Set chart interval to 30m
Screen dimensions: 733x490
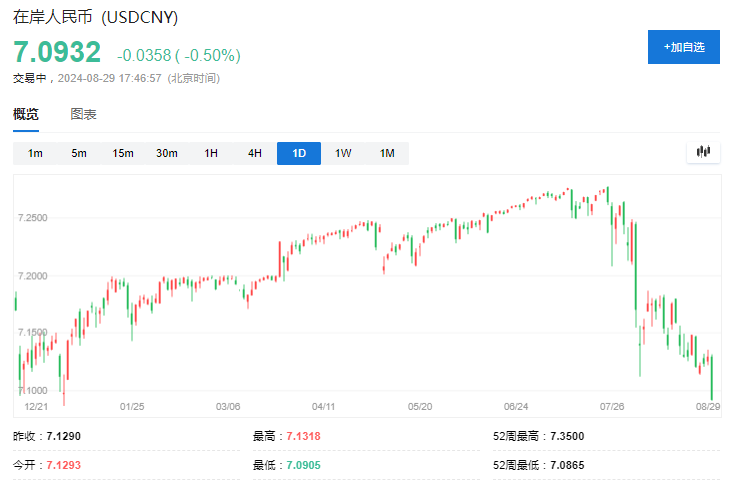pos(167,153)
